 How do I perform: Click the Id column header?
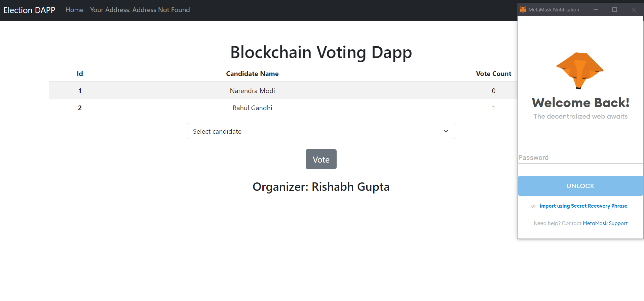pos(80,74)
